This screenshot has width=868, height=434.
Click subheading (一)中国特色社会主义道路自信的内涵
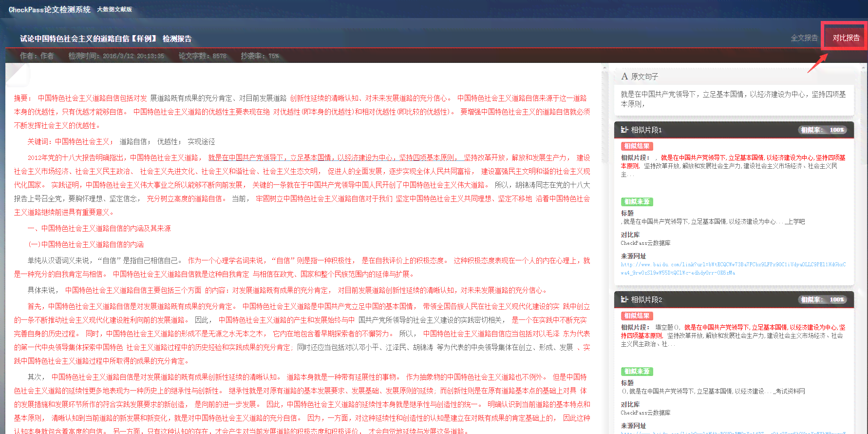point(85,244)
